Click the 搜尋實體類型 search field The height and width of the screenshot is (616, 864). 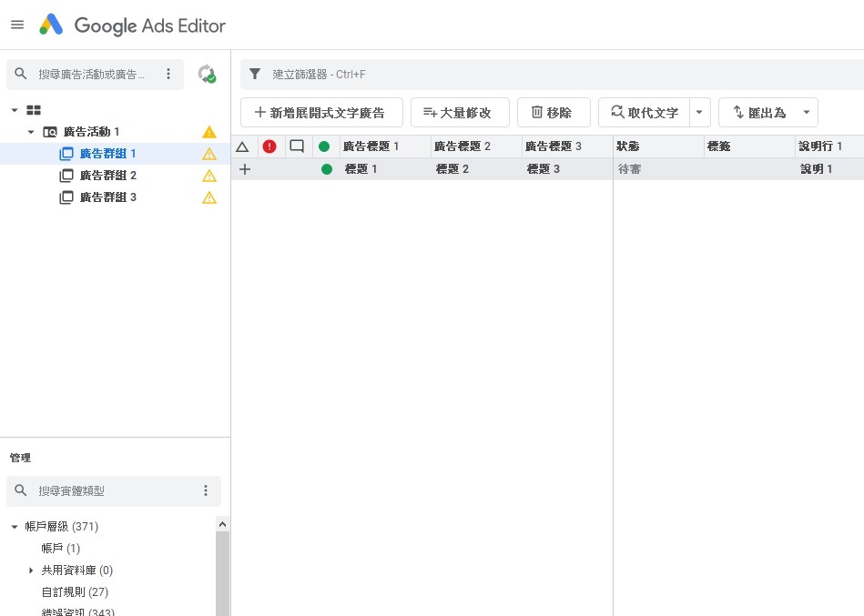click(x=109, y=490)
